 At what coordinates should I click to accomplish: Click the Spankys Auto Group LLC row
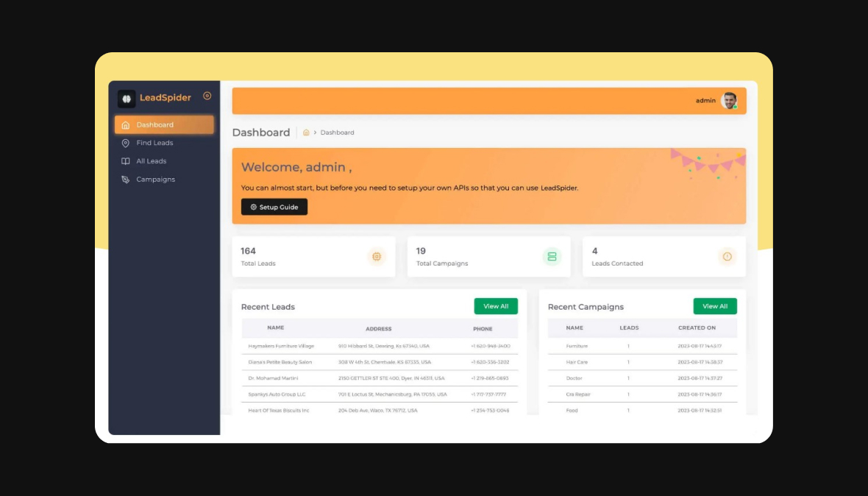(277, 394)
